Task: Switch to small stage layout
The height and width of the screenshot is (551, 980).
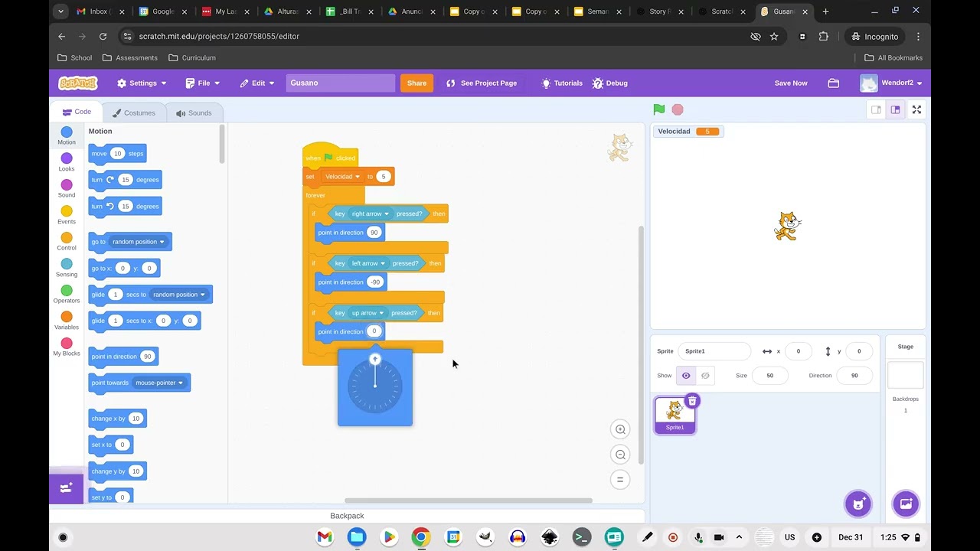Action: click(876, 109)
